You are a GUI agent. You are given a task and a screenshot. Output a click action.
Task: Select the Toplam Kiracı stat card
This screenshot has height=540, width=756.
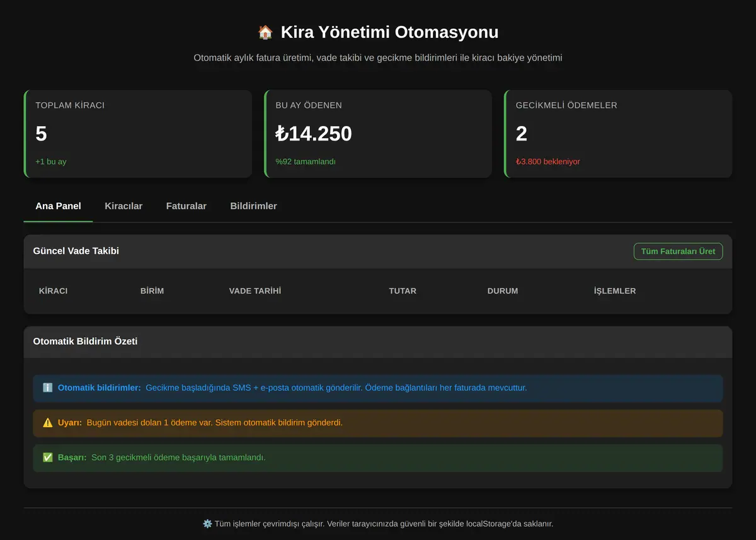coord(138,134)
